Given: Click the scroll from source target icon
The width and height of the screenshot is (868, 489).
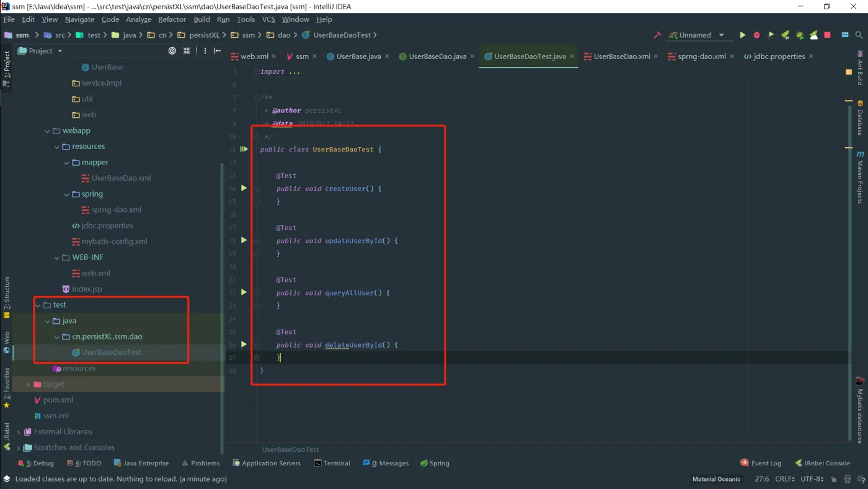Looking at the screenshot, I should [x=172, y=51].
